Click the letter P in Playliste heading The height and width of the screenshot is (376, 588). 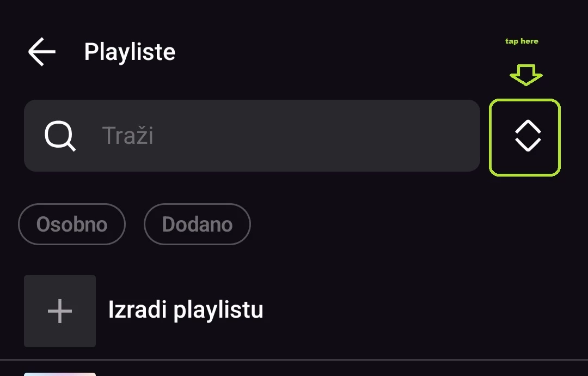(x=91, y=52)
